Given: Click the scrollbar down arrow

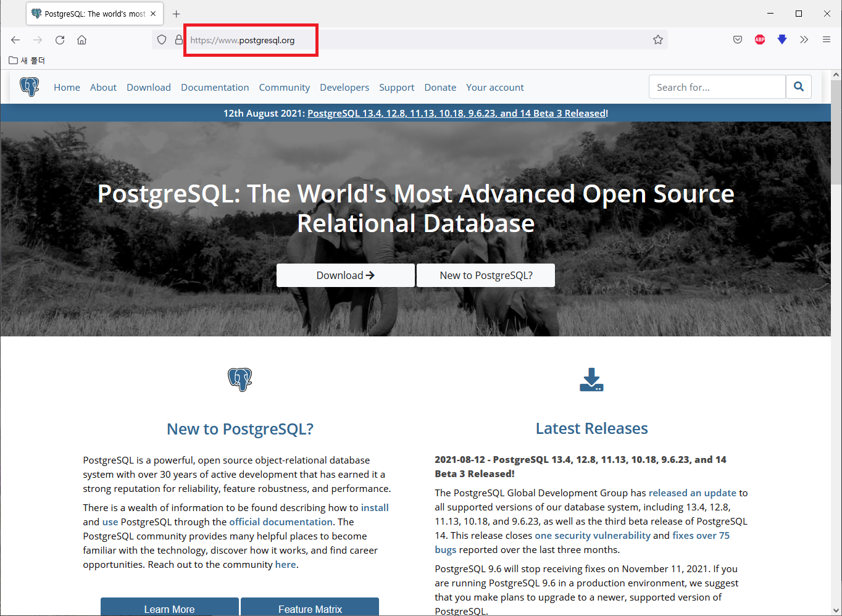Looking at the screenshot, I should click(x=836, y=610).
